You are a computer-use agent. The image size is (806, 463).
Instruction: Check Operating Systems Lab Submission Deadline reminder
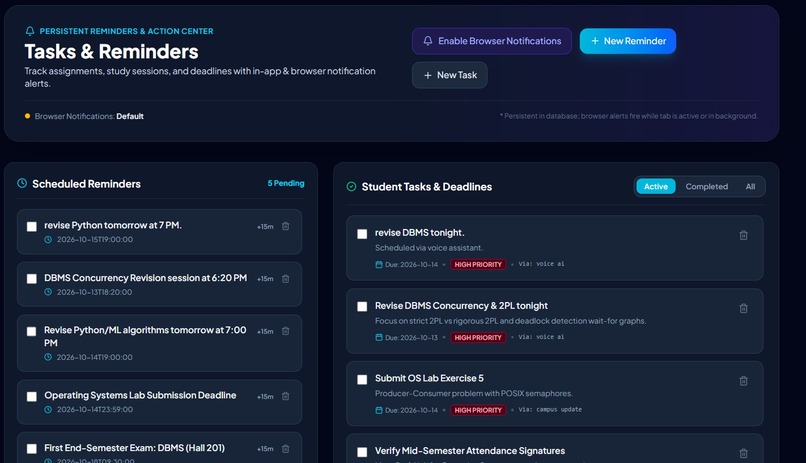32,397
